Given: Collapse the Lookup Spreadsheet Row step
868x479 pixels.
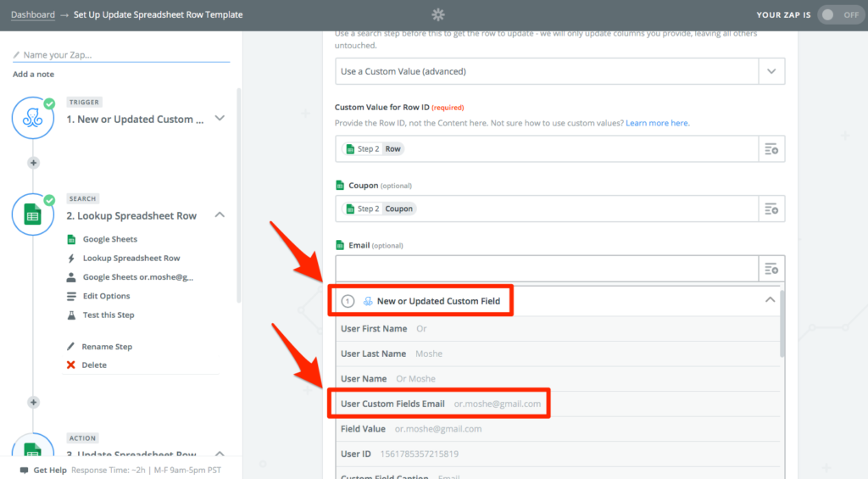Looking at the screenshot, I should 220,214.
